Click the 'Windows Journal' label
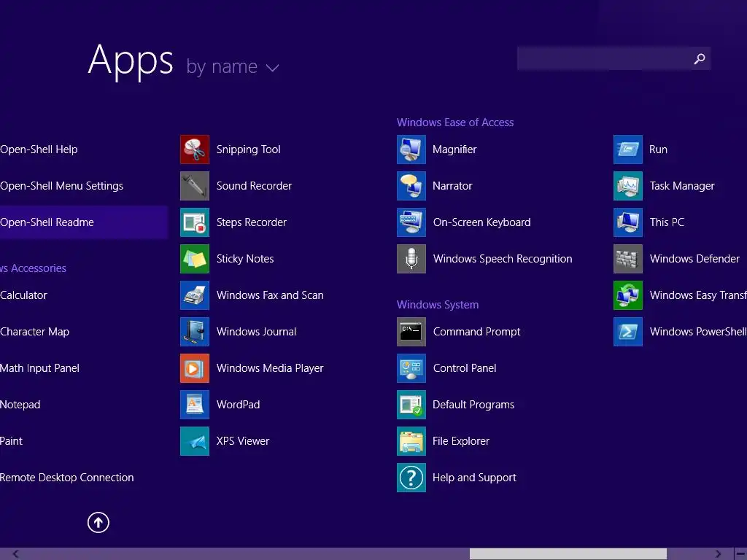747x560 pixels. 256,332
